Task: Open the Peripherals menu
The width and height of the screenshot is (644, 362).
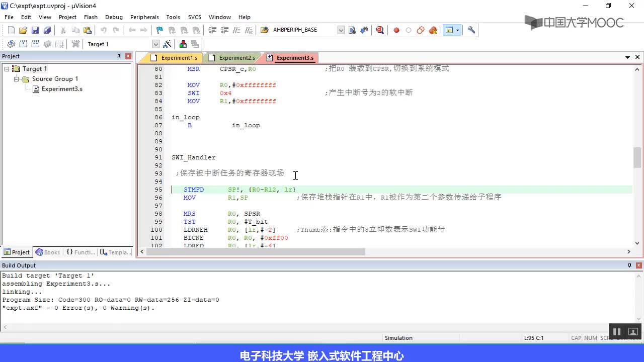Action: (144, 17)
